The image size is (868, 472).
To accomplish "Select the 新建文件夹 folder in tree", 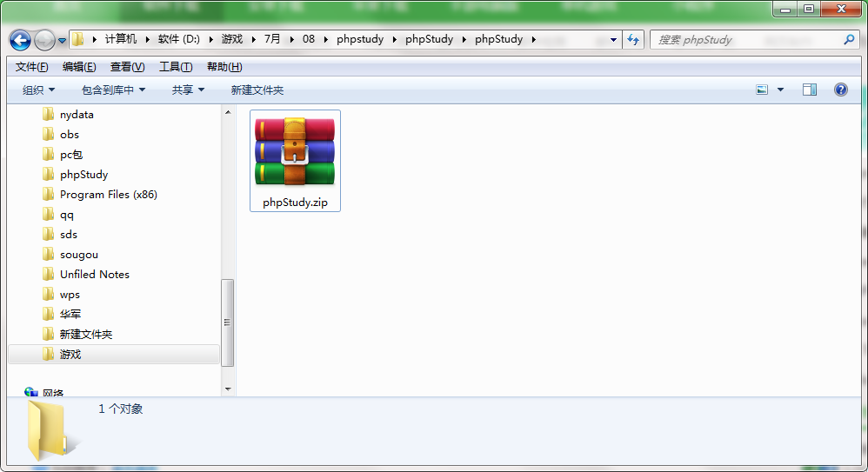I will [86, 334].
